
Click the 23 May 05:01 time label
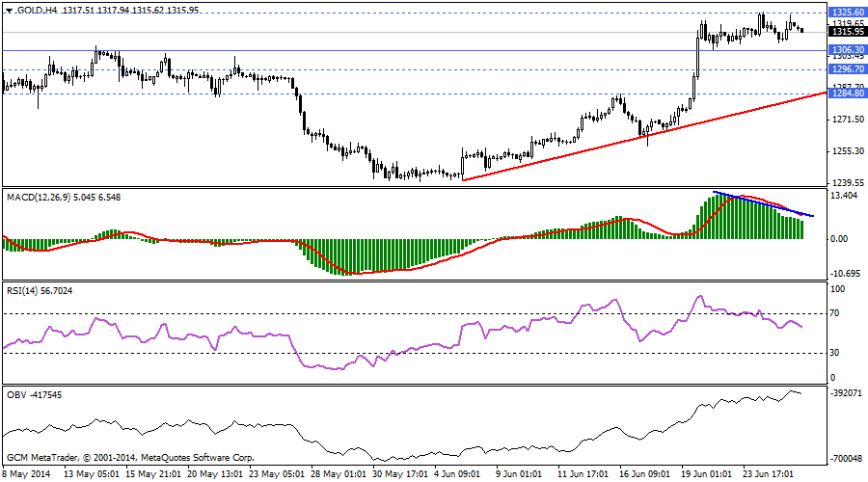pyautogui.click(x=277, y=474)
